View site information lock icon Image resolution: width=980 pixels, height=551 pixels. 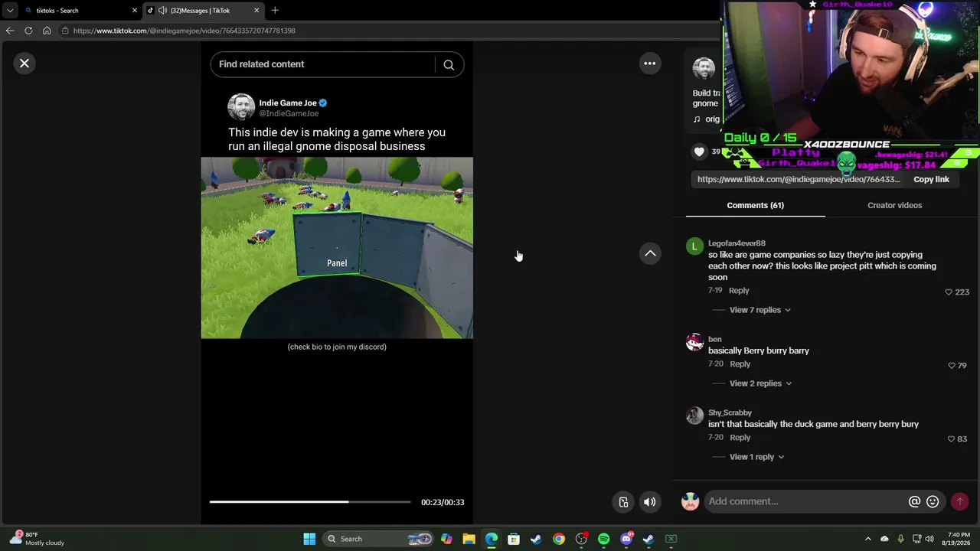pos(66,31)
